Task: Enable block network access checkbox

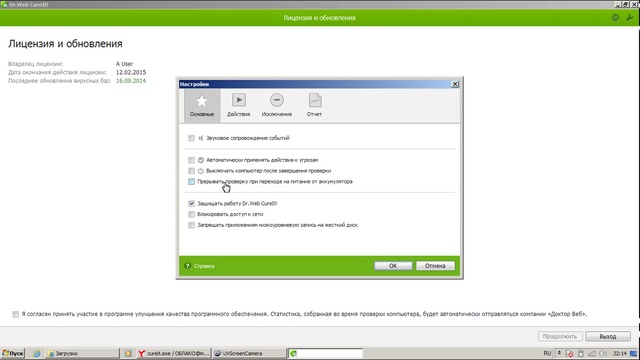Action: coord(191,214)
